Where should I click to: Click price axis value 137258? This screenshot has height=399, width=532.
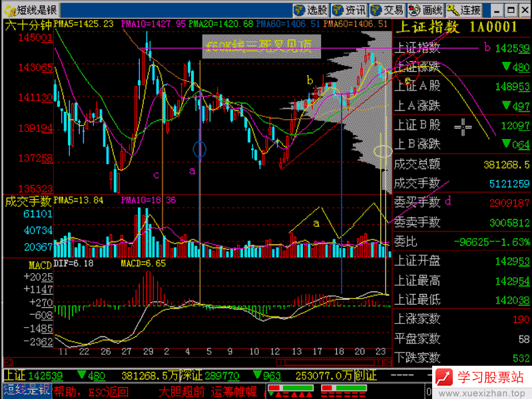coord(36,158)
